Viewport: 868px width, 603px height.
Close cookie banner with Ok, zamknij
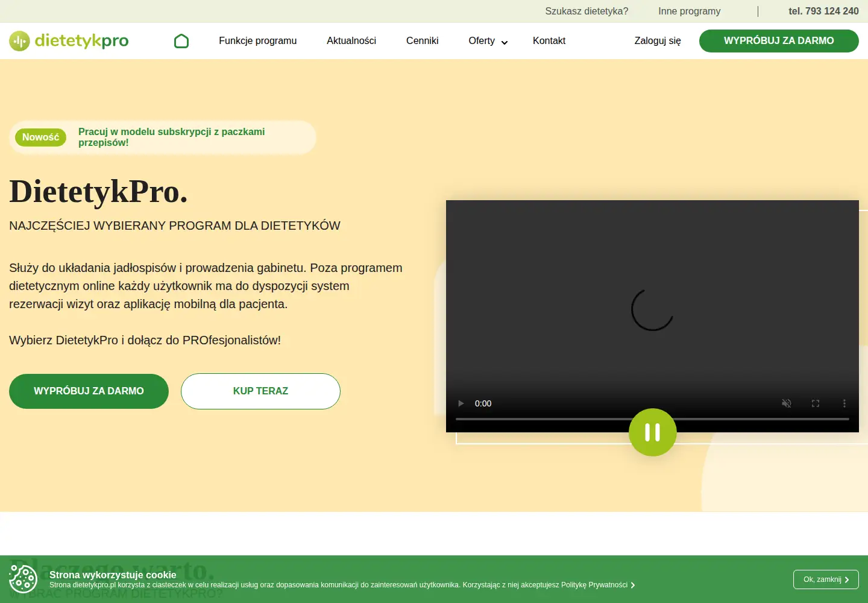[826, 579]
